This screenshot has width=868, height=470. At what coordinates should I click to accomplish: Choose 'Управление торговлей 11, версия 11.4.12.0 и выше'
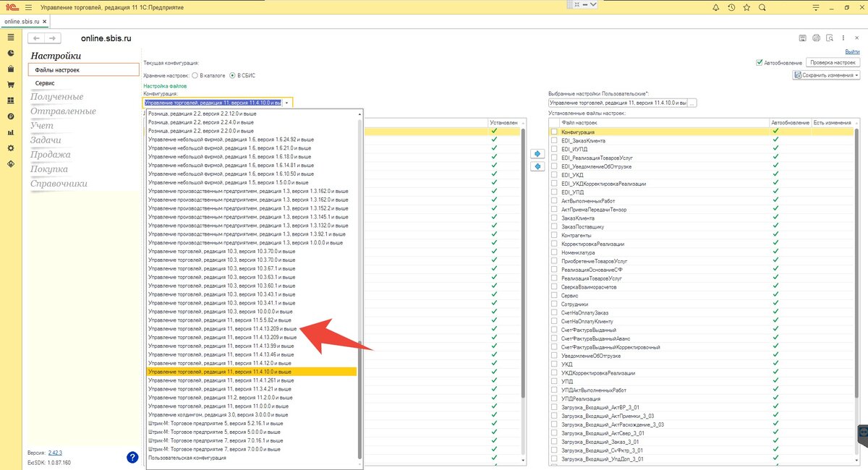point(252,363)
